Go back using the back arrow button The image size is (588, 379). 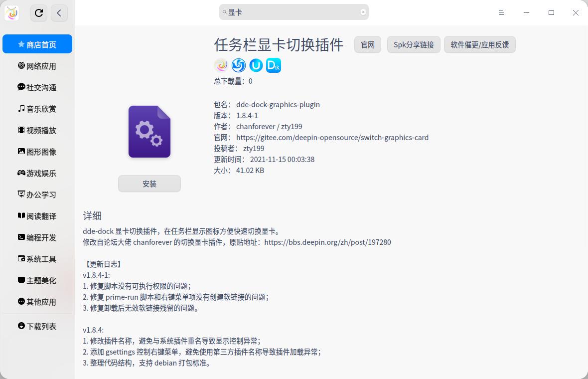[x=59, y=13]
